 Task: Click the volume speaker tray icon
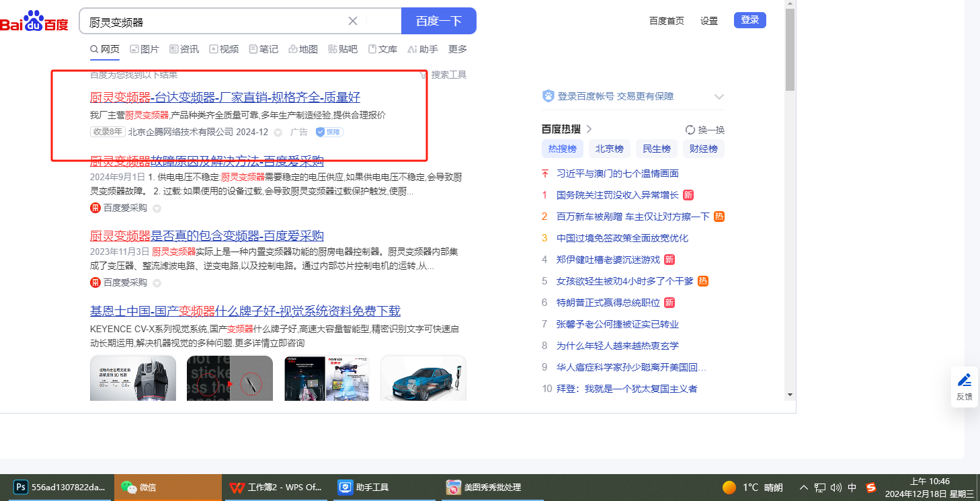[836, 488]
